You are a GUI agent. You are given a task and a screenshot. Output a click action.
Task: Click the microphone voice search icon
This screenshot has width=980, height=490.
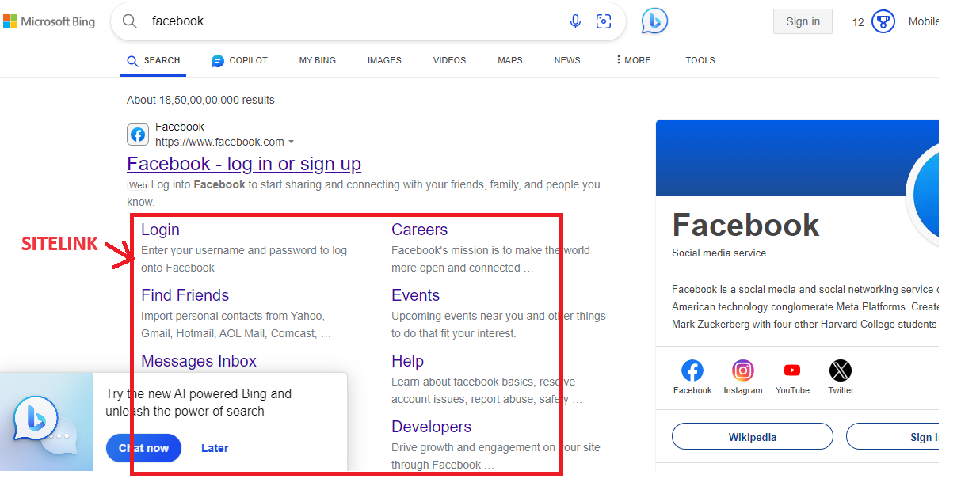point(575,21)
